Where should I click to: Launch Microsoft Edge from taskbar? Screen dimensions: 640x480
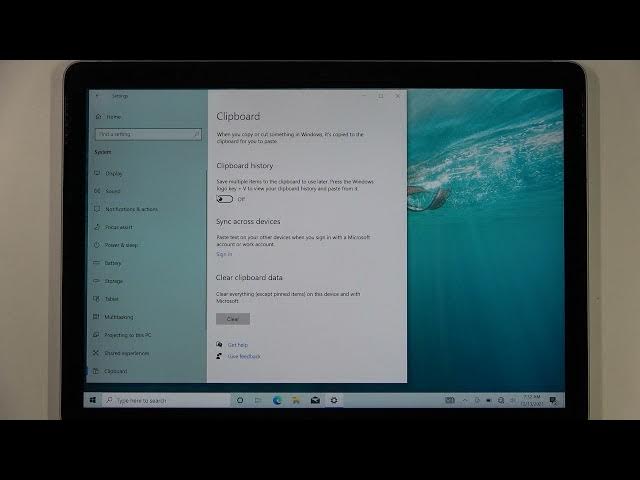tap(277, 400)
